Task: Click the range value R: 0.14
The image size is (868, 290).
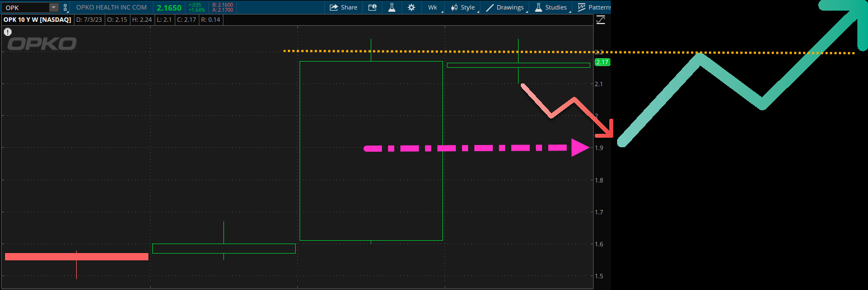Action: (211, 20)
